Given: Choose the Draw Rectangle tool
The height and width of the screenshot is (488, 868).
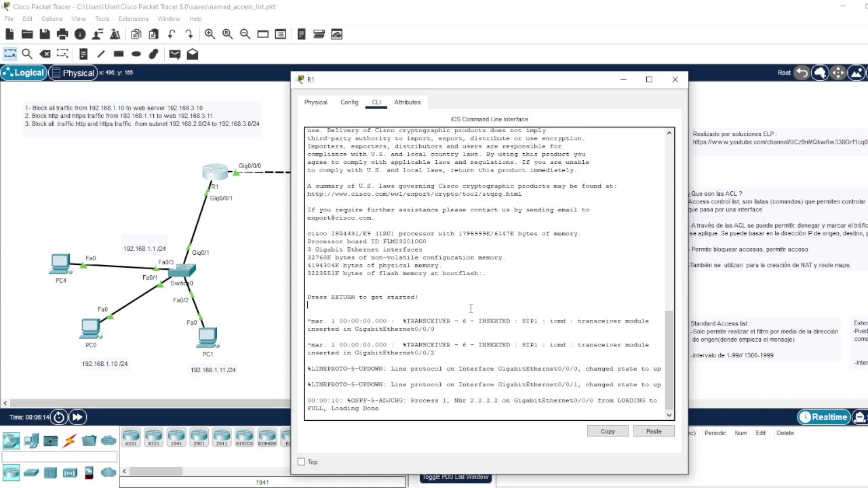Looking at the screenshot, I should point(119,54).
